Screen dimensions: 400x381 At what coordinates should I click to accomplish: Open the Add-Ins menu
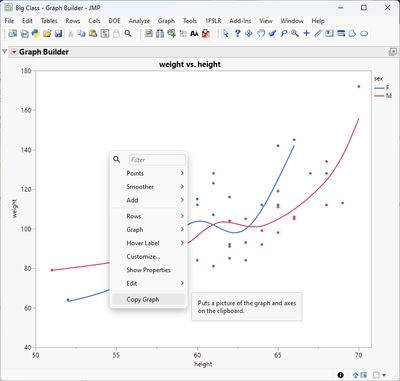[x=240, y=21]
